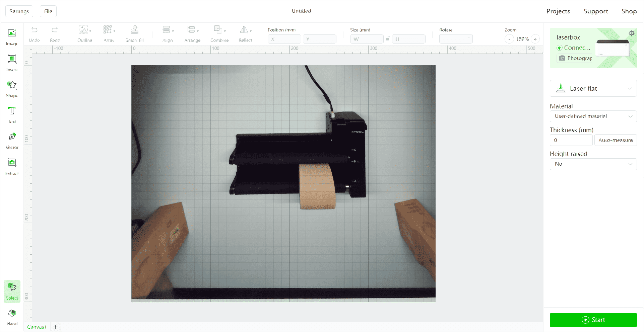The image size is (644, 332).
Task: Increase zoom with the plus button
Action: click(535, 39)
